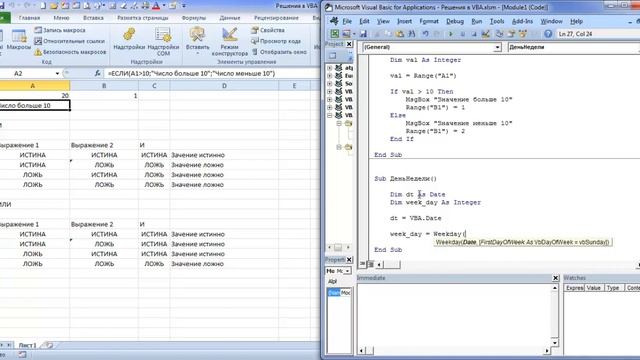Select column D header in Excel

point(224,86)
